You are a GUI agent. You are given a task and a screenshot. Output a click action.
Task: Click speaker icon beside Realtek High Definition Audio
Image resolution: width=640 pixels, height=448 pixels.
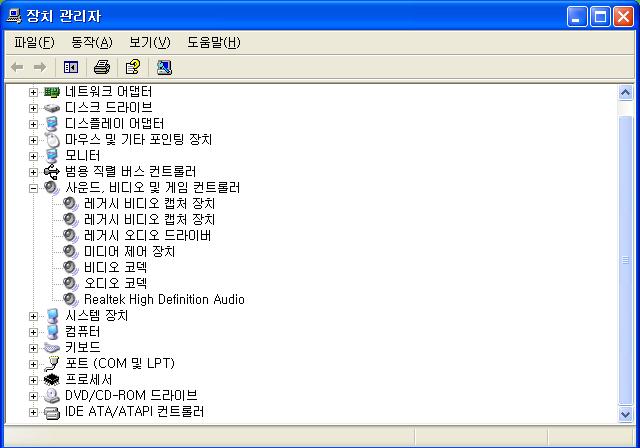71,299
